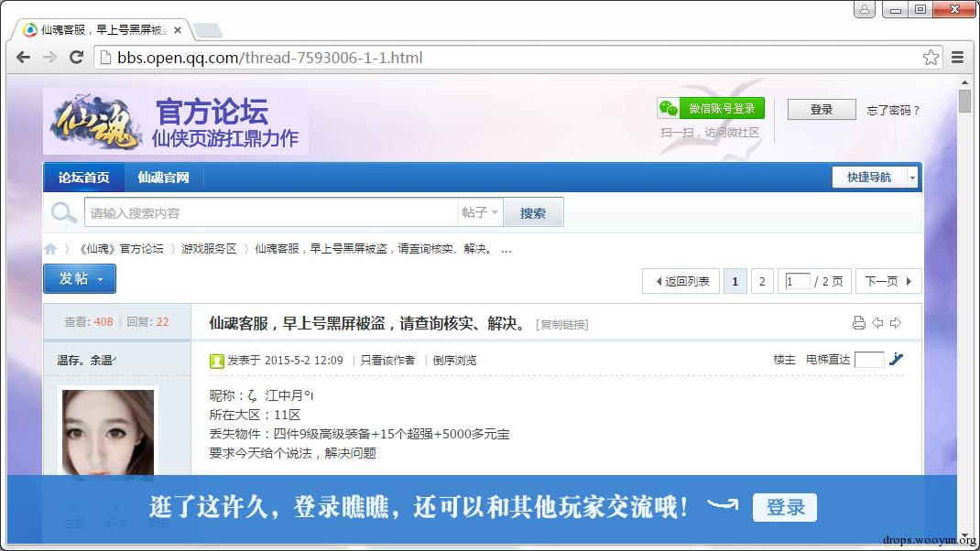
Task: Click the previous thread arrow icon
Action: tap(877, 322)
